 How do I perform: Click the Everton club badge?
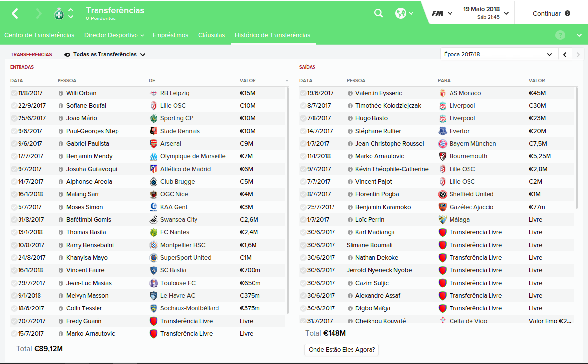(x=443, y=131)
